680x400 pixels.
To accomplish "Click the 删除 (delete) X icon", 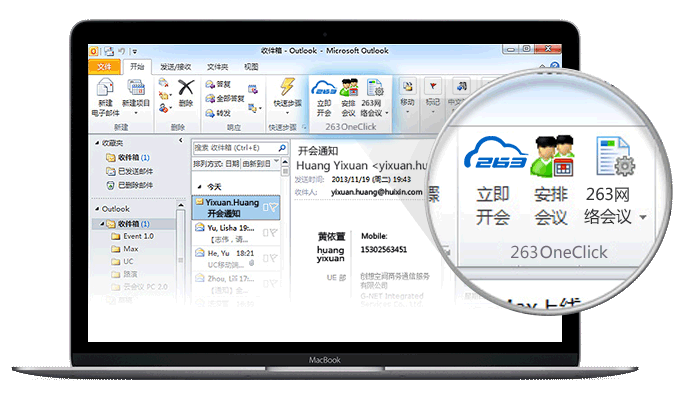I will (x=185, y=88).
